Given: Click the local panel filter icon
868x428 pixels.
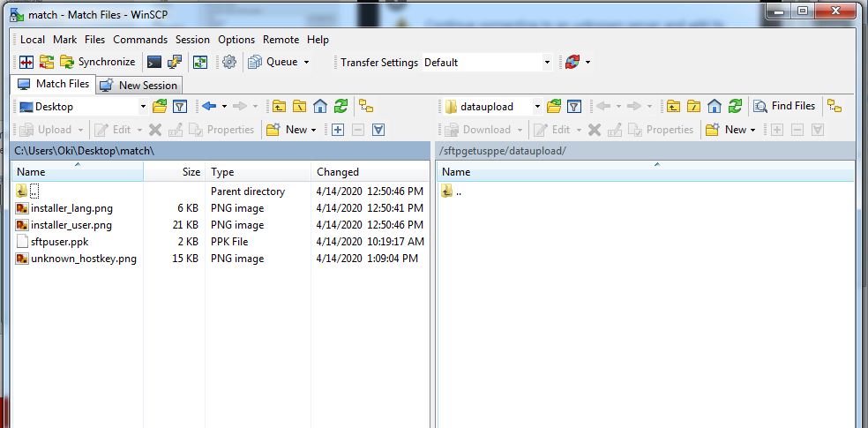Looking at the screenshot, I should click(180, 107).
